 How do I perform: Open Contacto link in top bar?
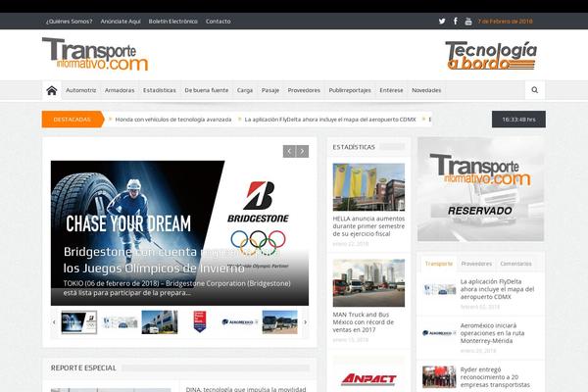click(x=218, y=22)
